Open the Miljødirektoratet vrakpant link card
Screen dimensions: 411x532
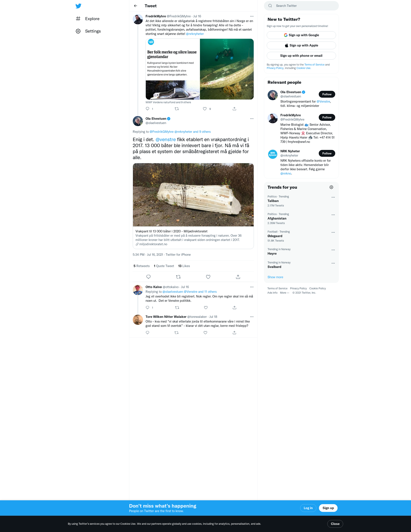(x=193, y=206)
